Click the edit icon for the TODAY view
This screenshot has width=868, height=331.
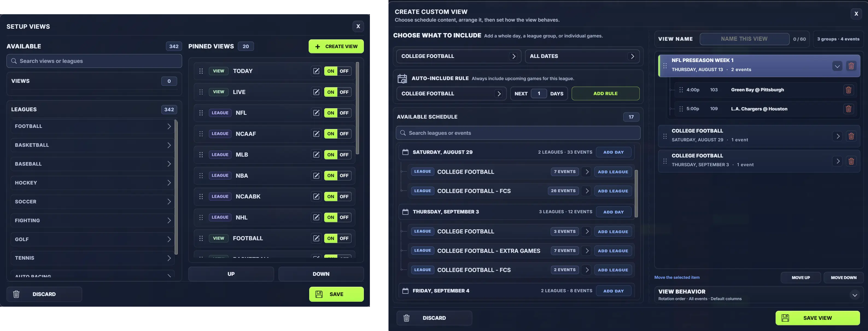(x=316, y=71)
